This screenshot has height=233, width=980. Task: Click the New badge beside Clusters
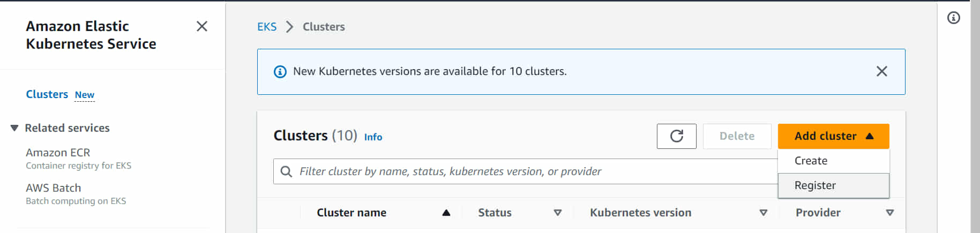85,95
